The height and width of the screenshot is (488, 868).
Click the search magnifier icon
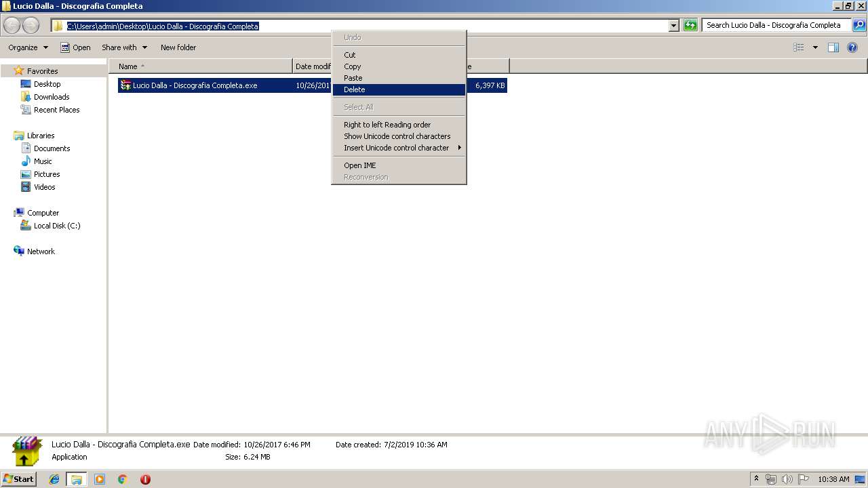pyautogui.click(x=859, y=26)
